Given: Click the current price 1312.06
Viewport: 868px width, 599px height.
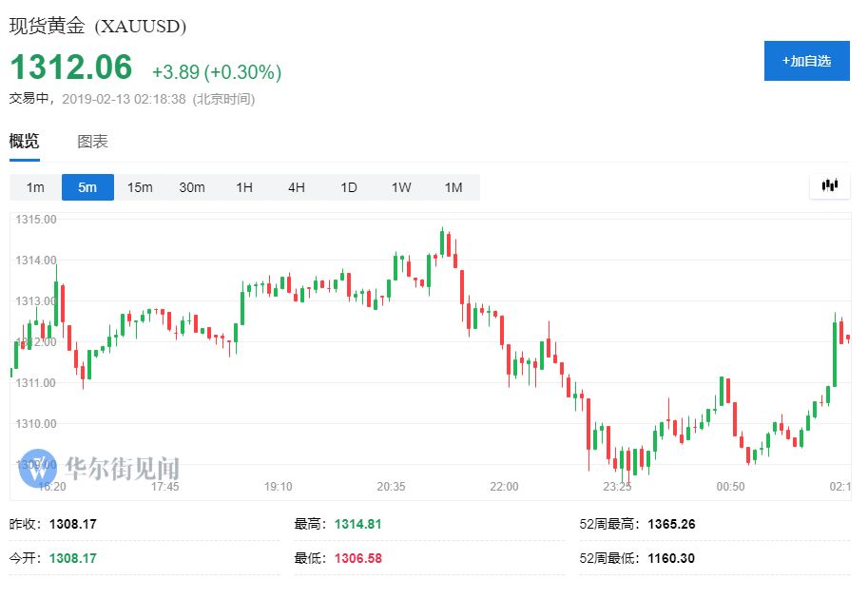Looking at the screenshot, I should [71, 68].
